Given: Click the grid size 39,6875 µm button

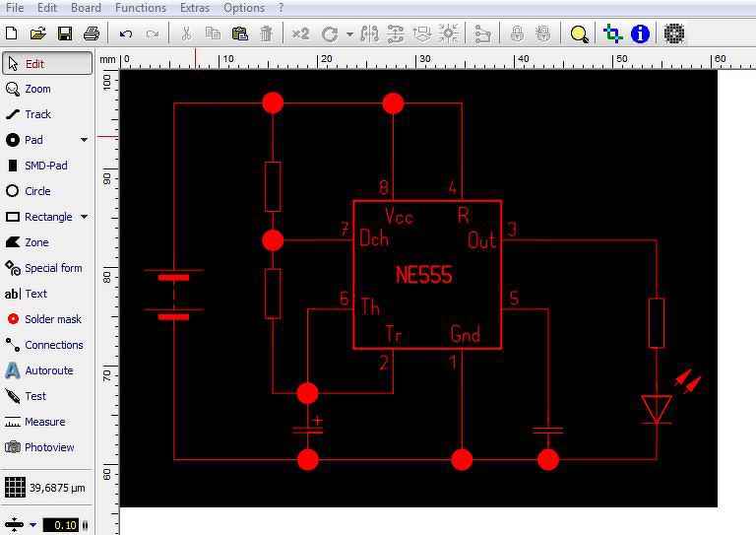Looking at the screenshot, I should [46, 488].
